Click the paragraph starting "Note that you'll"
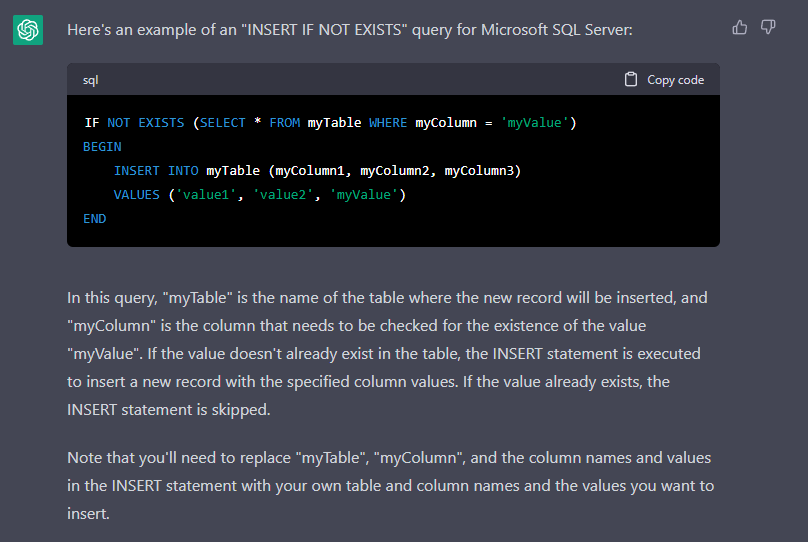Screen dimensions: 808x542 pyautogui.click(x=391, y=485)
